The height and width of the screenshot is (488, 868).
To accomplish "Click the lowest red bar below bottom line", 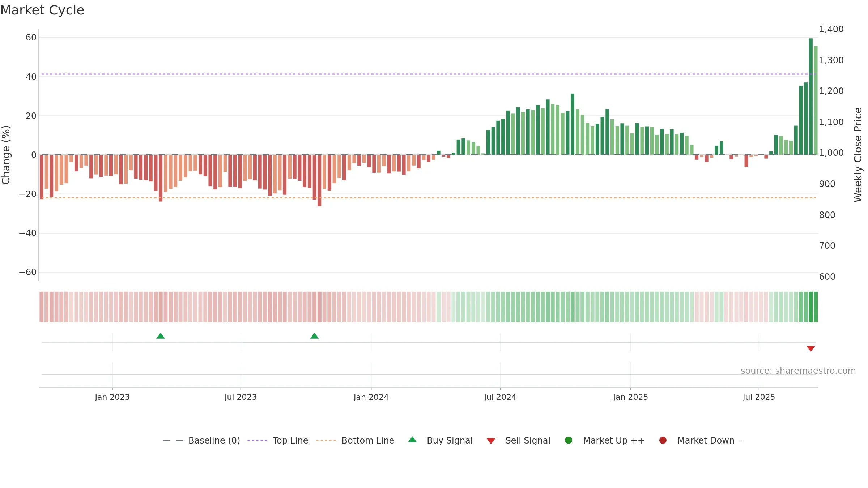I will coord(319,180).
